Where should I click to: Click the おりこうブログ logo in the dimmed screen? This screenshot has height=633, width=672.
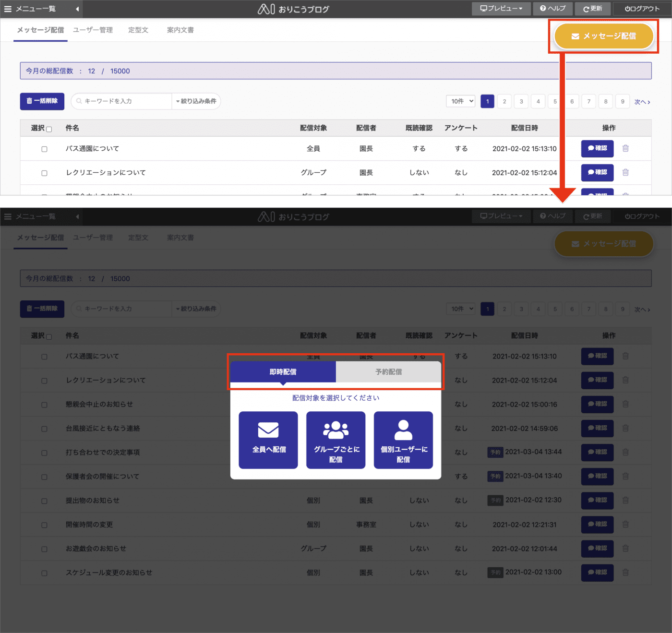point(293,216)
